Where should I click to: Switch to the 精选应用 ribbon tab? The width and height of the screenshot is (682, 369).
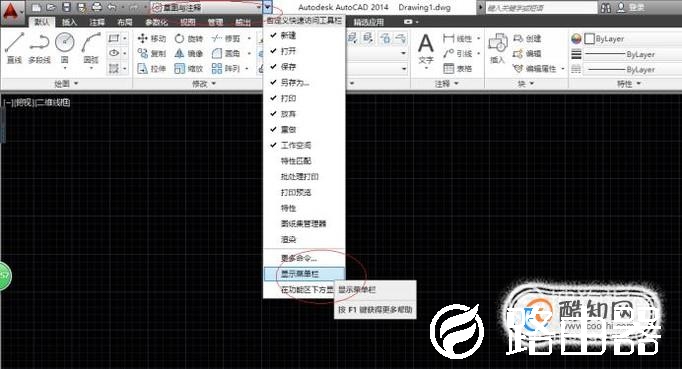click(368, 22)
